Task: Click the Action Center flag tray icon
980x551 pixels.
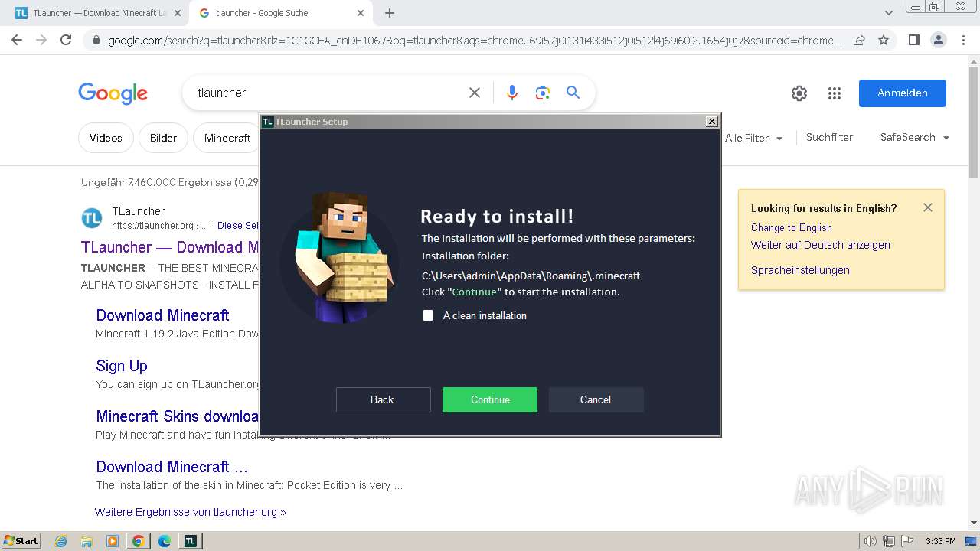Action: tap(906, 541)
